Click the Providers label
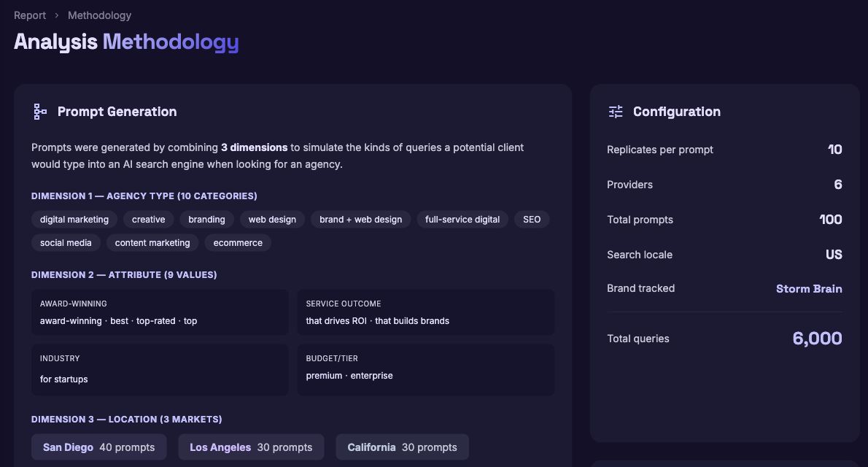Image resolution: width=868 pixels, height=467 pixels. coord(629,185)
